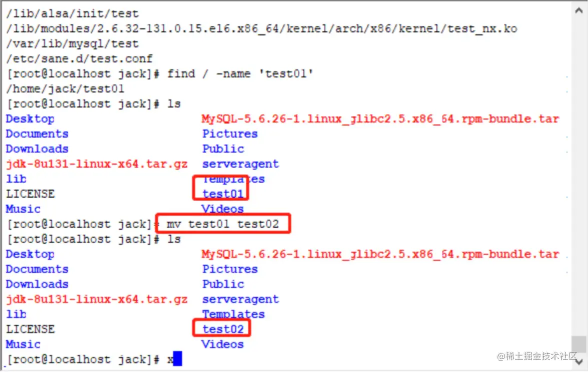Click the highlighted test01 directory entry
The width and height of the screenshot is (588, 372).
[223, 194]
